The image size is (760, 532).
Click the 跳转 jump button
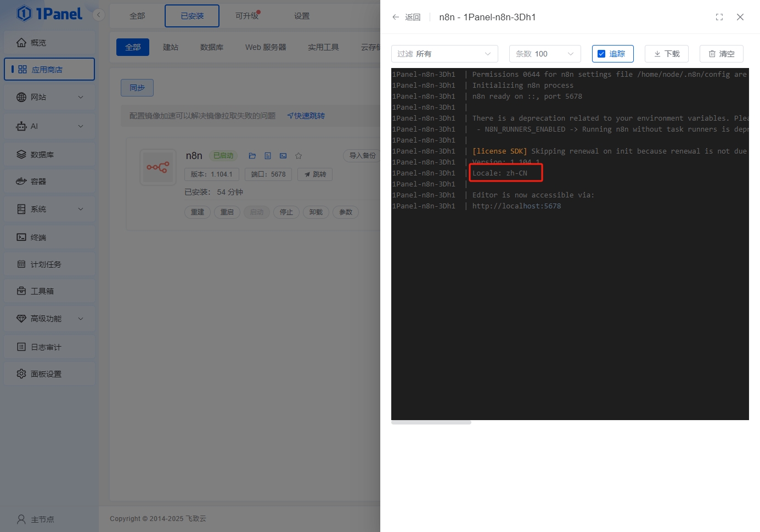315,174
